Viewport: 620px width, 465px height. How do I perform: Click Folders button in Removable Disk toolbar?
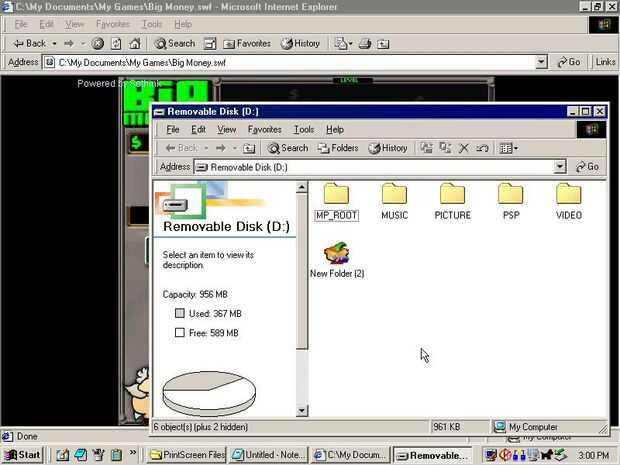pyautogui.click(x=338, y=148)
